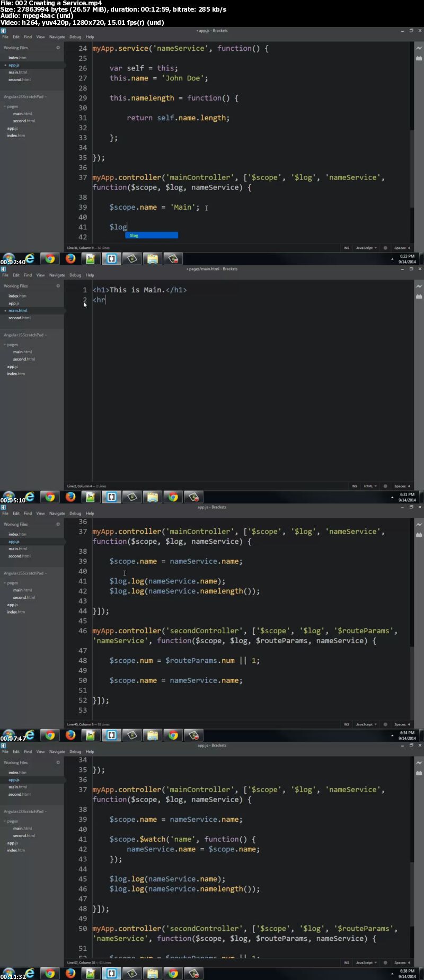Open file explorer folder on the 6:38 PM taskbar
424x980 pixels.
tap(153, 973)
